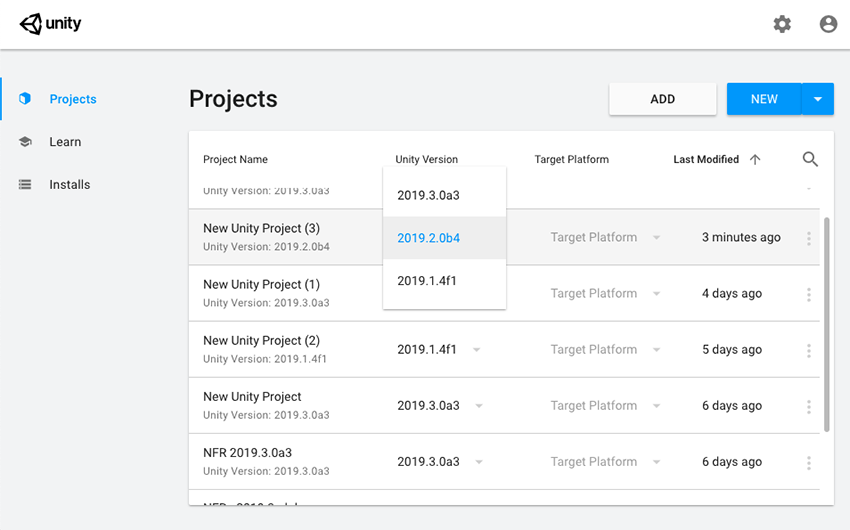Image resolution: width=850 pixels, height=530 pixels.
Task: Click the NEW project button
Action: click(x=764, y=99)
